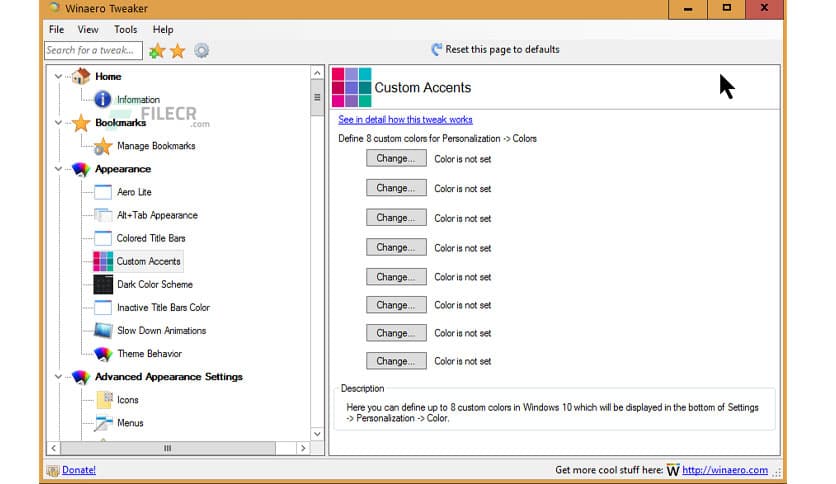Collapse Advanced Appearance Settings node
Viewport: 836px width, 484px height.
coord(58,377)
